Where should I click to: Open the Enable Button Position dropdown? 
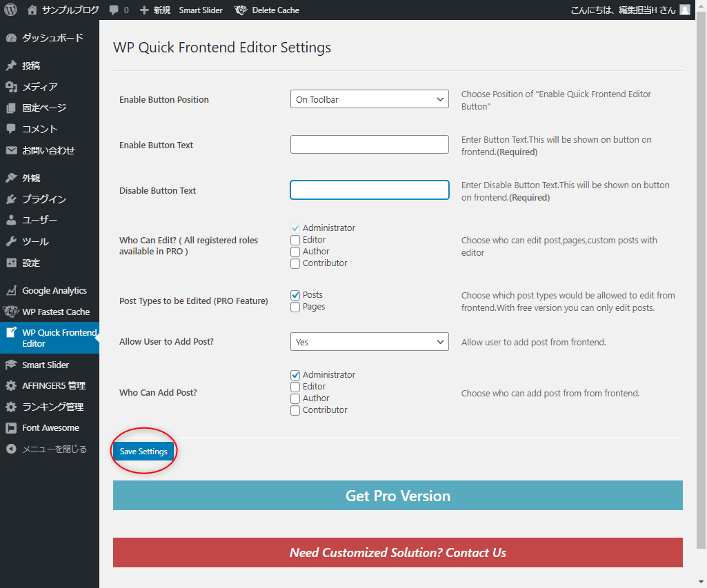[369, 99]
